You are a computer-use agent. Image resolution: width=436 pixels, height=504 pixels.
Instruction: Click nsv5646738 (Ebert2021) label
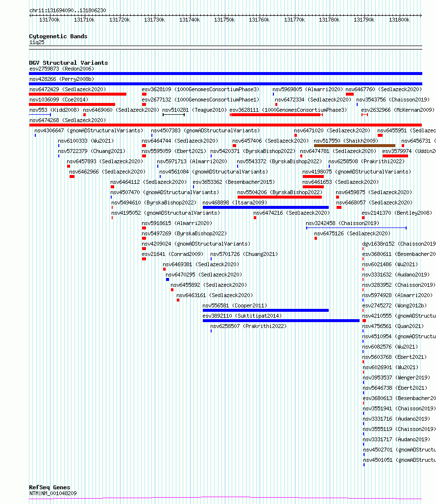[x=394, y=388]
